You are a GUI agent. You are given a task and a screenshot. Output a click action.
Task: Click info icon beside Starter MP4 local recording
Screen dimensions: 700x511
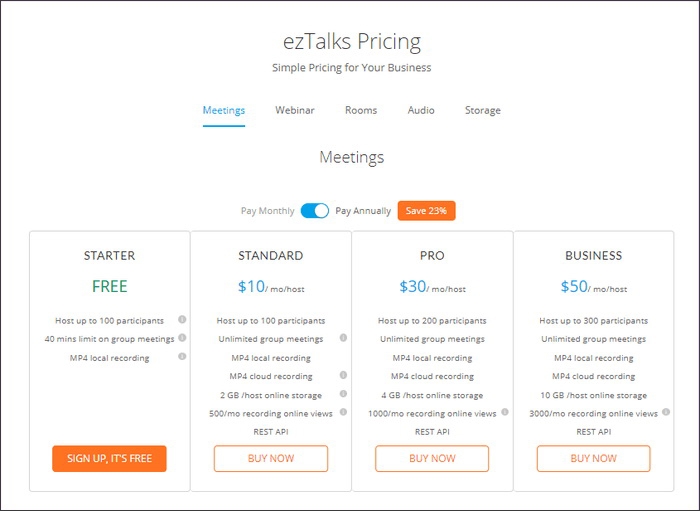click(182, 357)
